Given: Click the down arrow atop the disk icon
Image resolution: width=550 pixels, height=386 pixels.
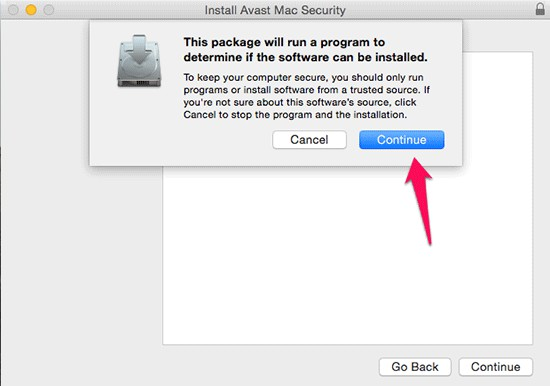Looking at the screenshot, I should pos(140,49).
